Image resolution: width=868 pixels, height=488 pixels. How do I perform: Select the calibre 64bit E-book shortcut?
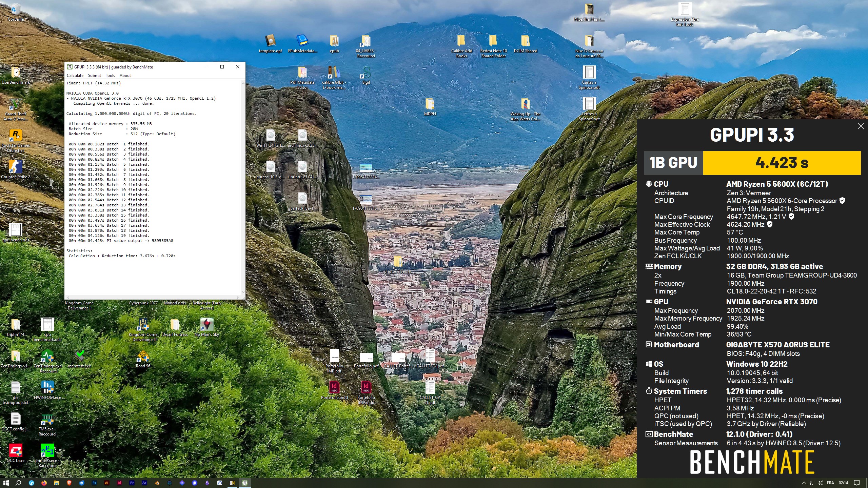click(x=334, y=78)
